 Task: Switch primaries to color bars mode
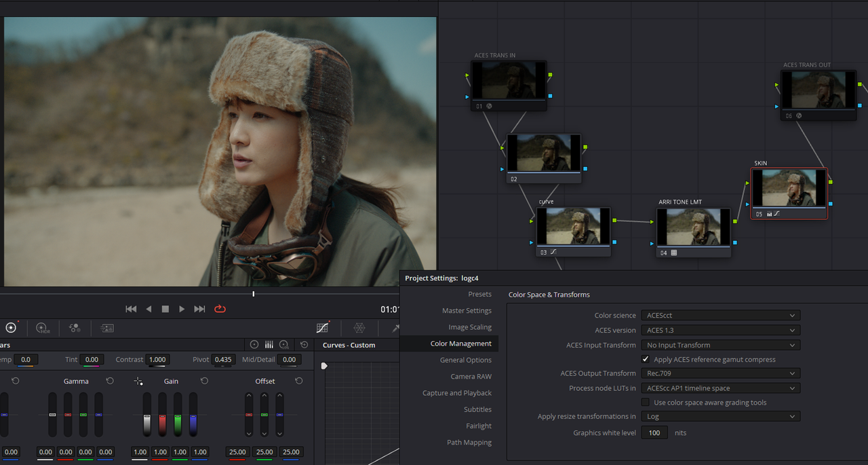click(x=269, y=345)
